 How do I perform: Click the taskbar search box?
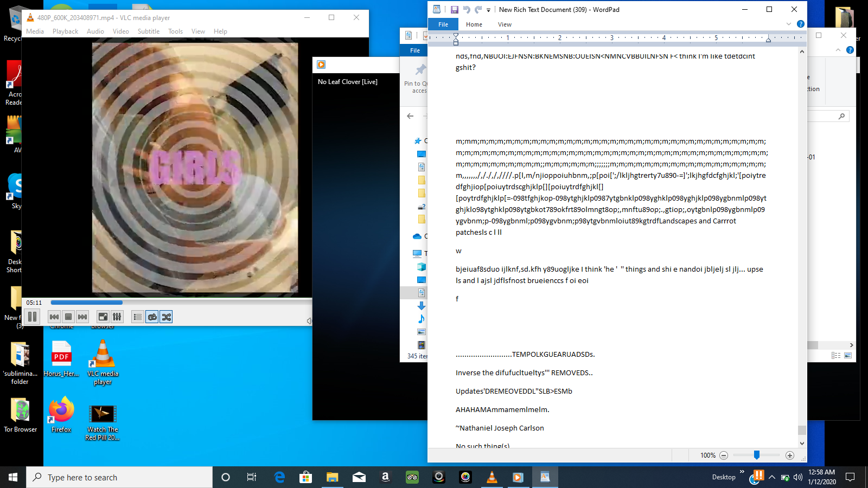119,477
